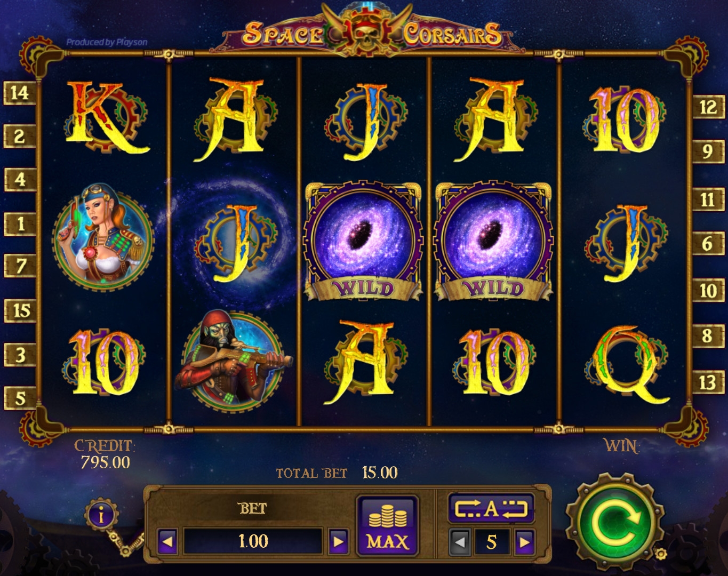Increase the bet amount arrow
This screenshot has width=728, height=576.
pyautogui.click(x=338, y=542)
